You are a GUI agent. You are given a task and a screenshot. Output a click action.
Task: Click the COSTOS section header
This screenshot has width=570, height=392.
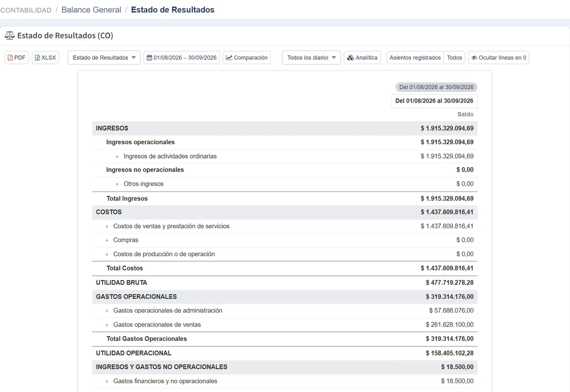(x=285, y=212)
